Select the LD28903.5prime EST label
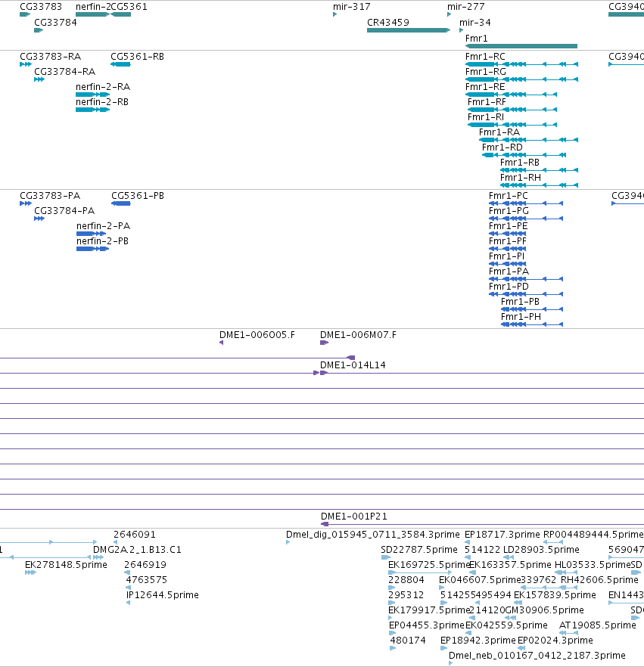This screenshot has height=667, width=644. (541, 550)
